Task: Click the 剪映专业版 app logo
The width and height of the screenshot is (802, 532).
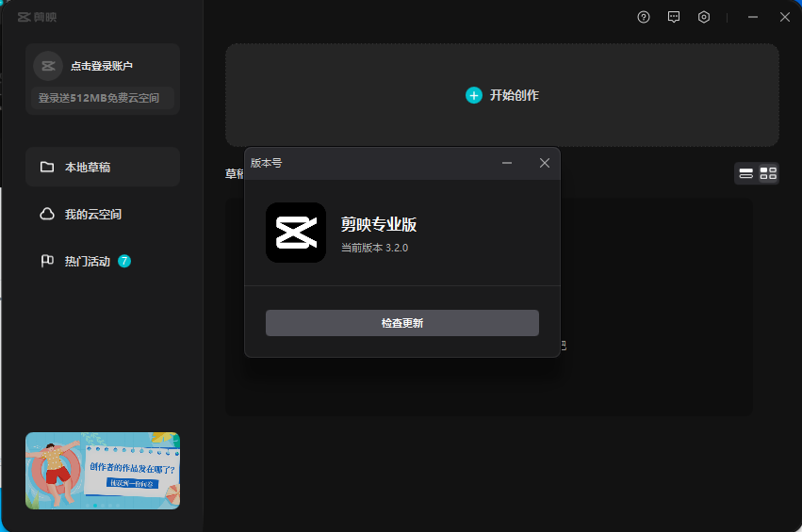Action: coord(296,233)
